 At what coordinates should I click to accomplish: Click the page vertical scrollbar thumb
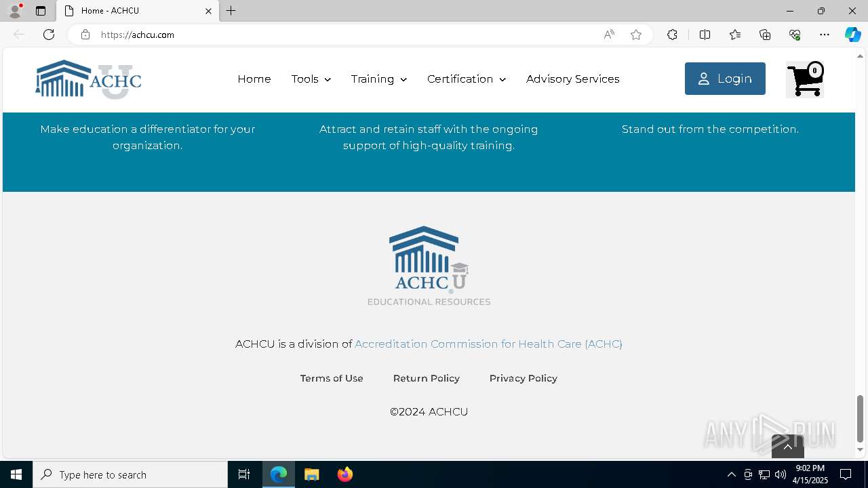click(x=861, y=418)
